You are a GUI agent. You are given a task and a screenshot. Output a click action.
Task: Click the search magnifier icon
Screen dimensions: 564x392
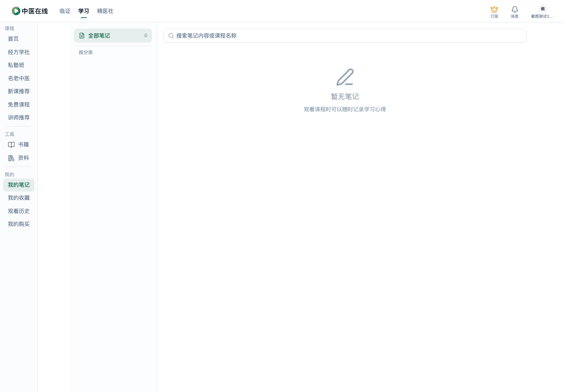[171, 36]
